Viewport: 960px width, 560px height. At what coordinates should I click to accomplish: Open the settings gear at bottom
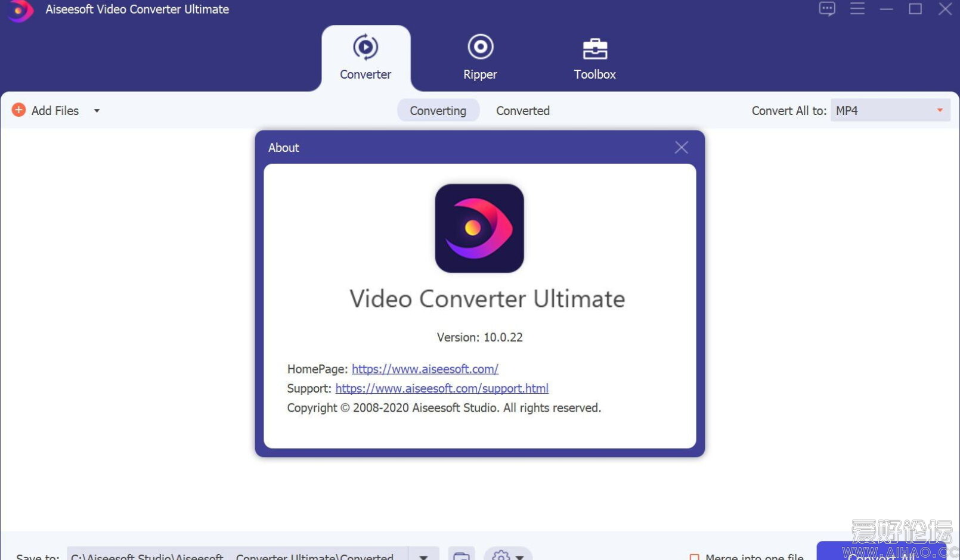[x=501, y=556]
